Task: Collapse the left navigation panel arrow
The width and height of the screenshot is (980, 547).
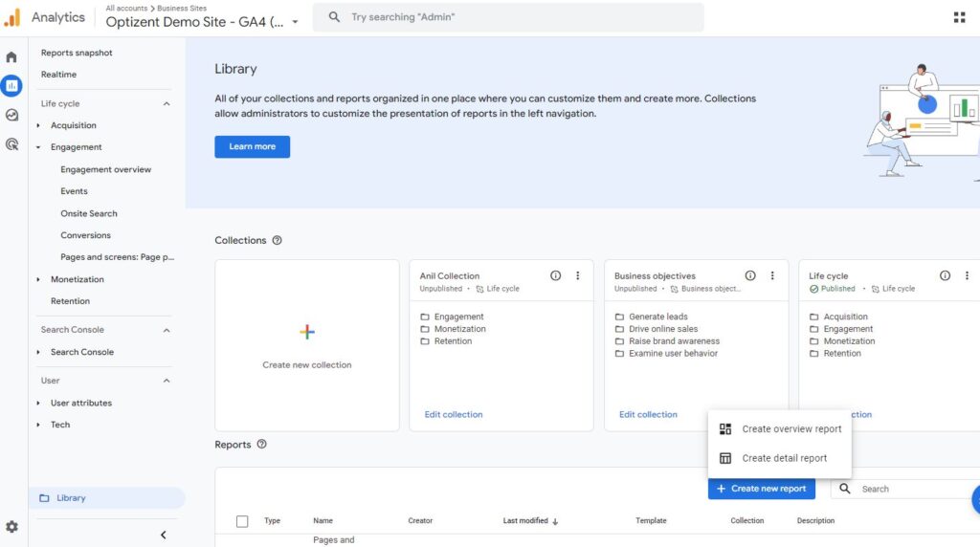Action: coord(163,535)
